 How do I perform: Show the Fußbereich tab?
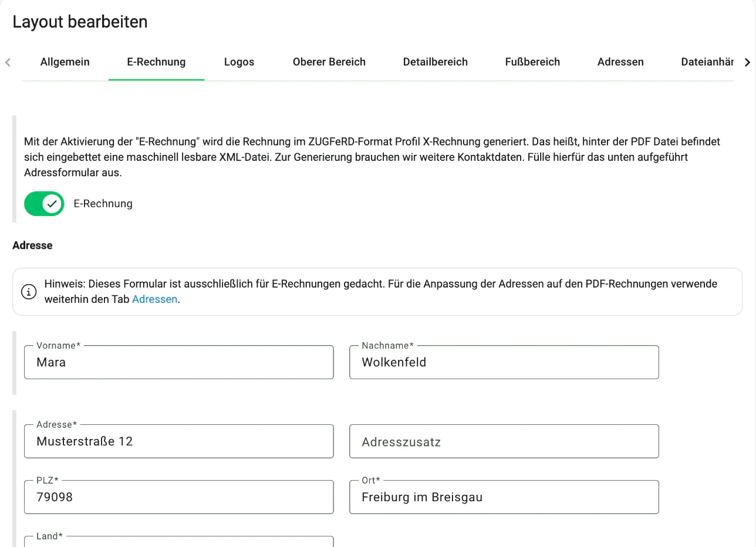[532, 62]
